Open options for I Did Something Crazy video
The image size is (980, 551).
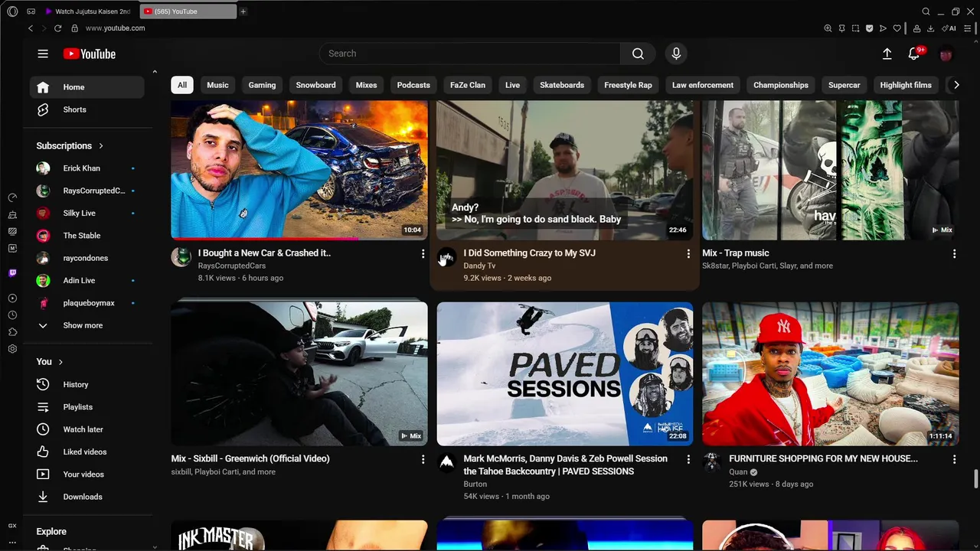[688, 253]
